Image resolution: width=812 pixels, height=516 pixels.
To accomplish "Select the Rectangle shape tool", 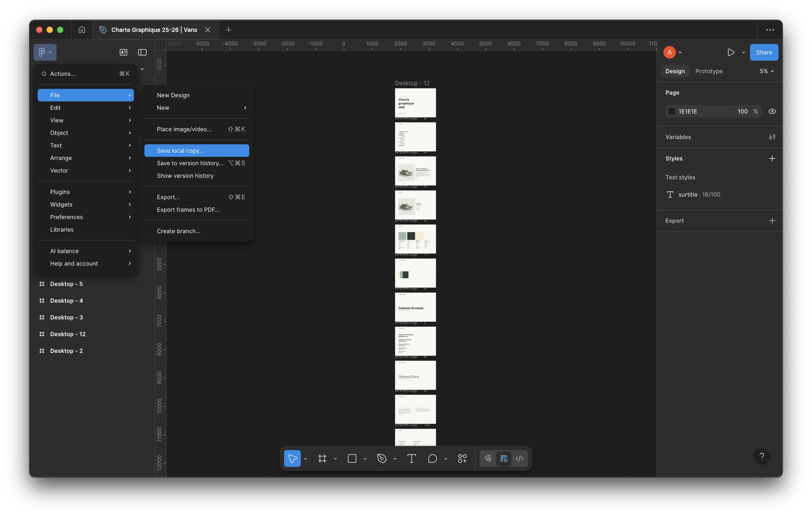I will (352, 458).
